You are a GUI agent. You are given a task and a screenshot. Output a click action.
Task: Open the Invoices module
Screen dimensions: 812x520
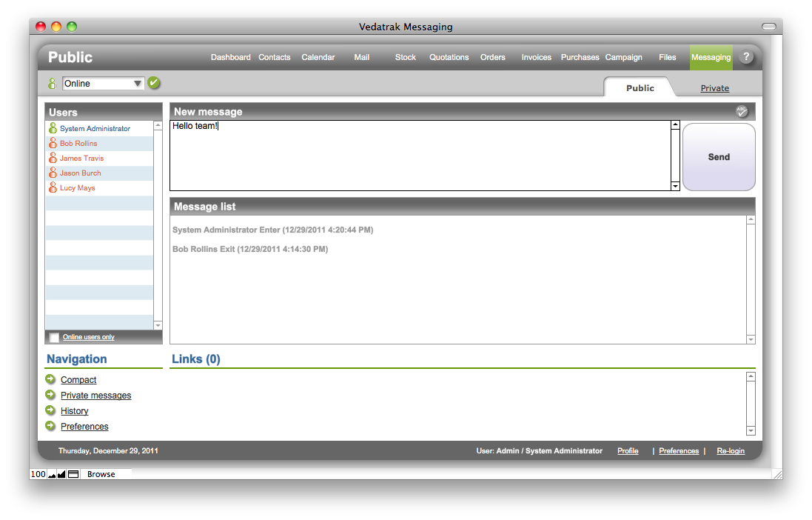pyautogui.click(x=536, y=57)
